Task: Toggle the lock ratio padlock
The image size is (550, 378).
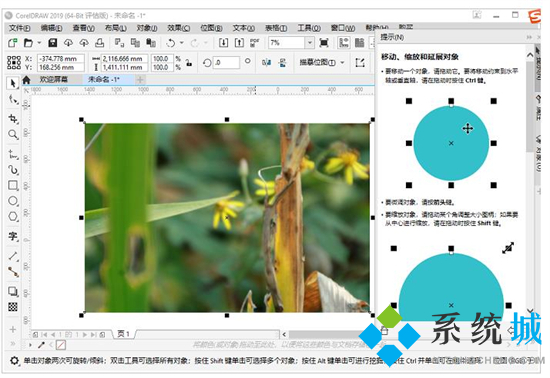Action: pos(189,63)
